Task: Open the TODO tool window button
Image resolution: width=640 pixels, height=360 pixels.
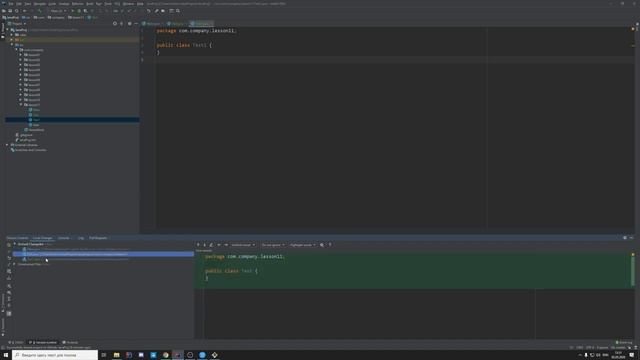Action: point(16,342)
